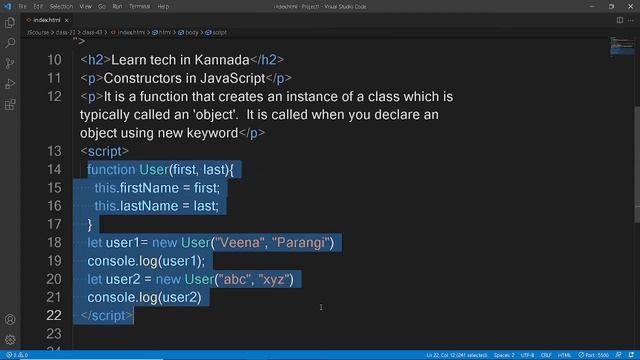The width and height of the screenshot is (640, 360).
Task: Click the 'console.log(user2)' line
Action: 144,297
